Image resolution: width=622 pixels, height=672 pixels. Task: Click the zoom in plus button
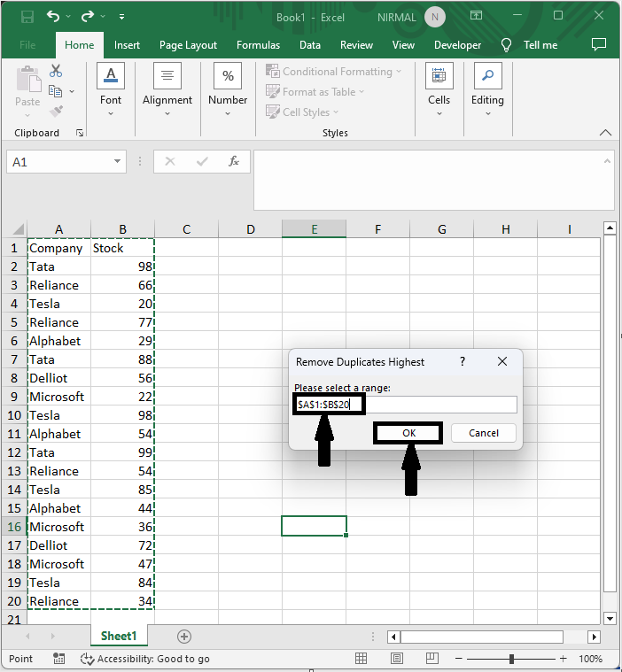(x=564, y=659)
